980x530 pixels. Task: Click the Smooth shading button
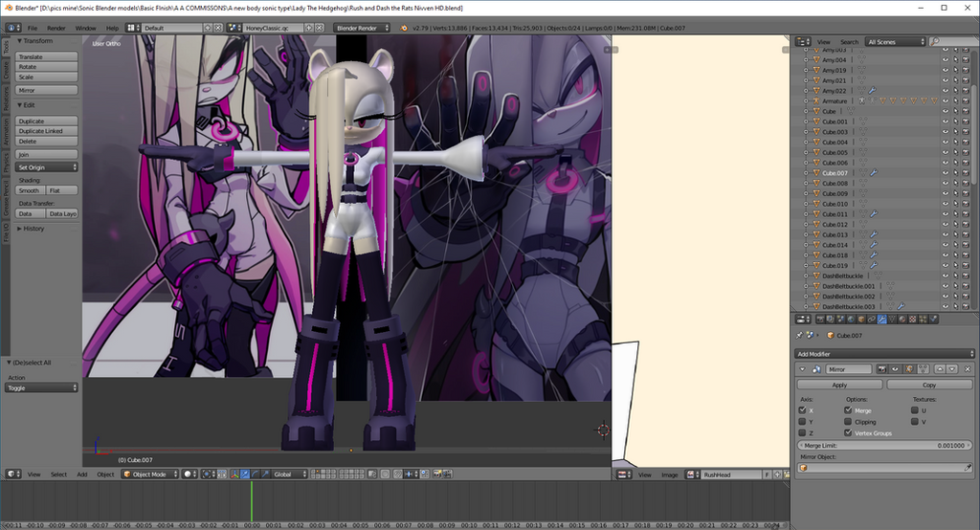(31, 190)
